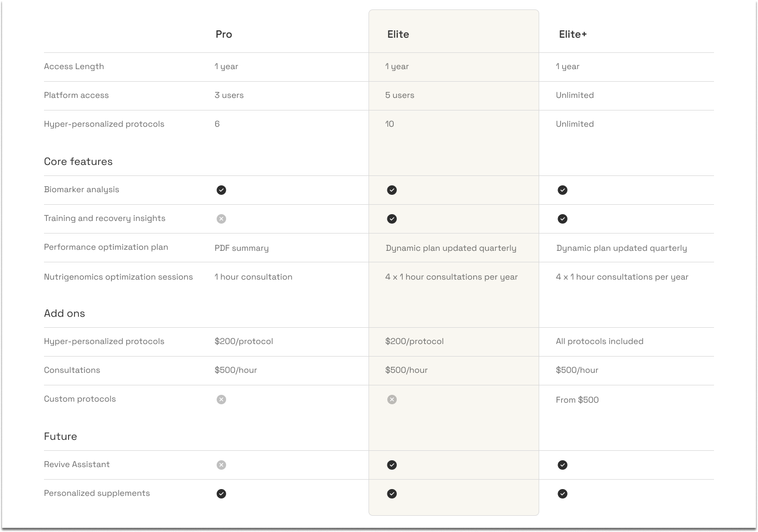This screenshot has height=532, width=758.
Task: Click the Pro X icon for Training and recovery insights
Action: pyautogui.click(x=221, y=219)
